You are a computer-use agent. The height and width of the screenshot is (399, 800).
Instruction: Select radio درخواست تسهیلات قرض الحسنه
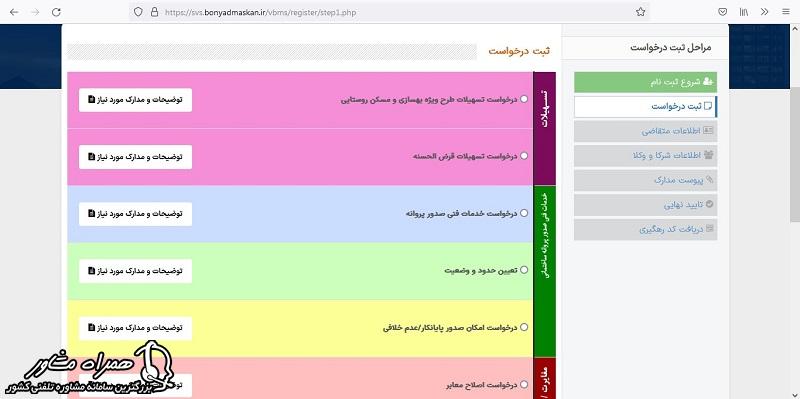pyautogui.click(x=524, y=156)
